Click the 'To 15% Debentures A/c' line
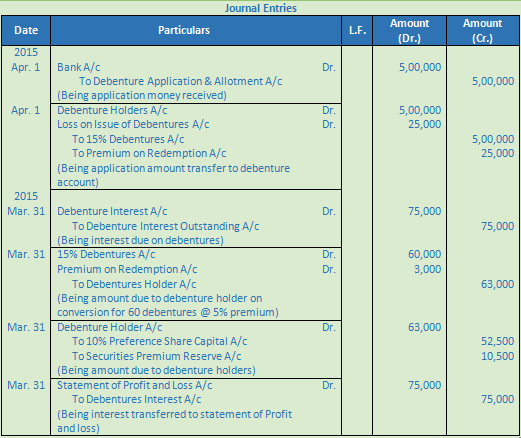 128,139
